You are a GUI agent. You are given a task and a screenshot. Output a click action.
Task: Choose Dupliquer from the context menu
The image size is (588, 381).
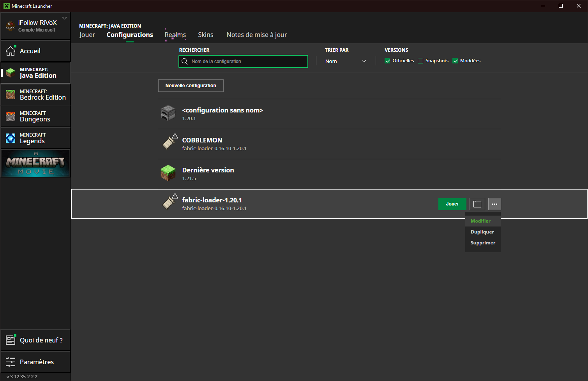click(483, 232)
